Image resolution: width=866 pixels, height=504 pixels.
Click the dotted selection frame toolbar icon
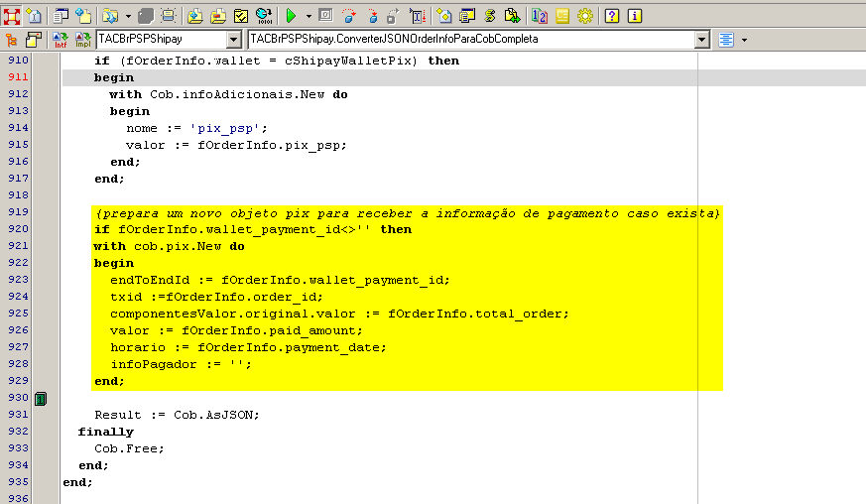(169, 16)
